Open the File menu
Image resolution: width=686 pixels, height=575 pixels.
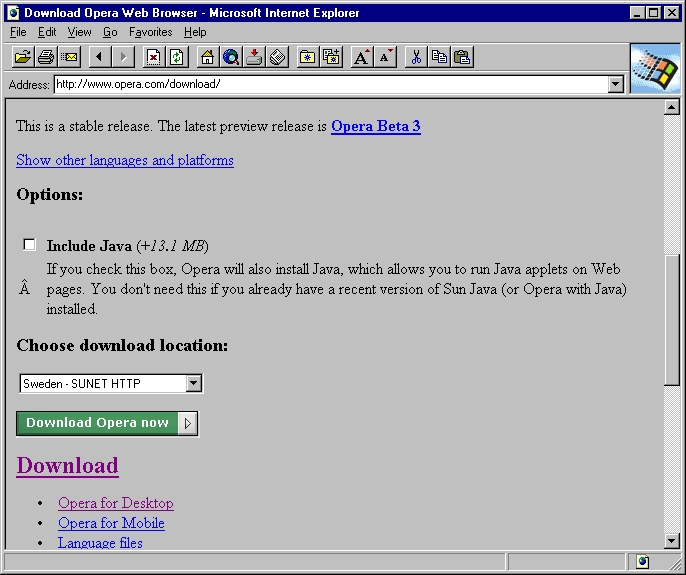(x=18, y=32)
